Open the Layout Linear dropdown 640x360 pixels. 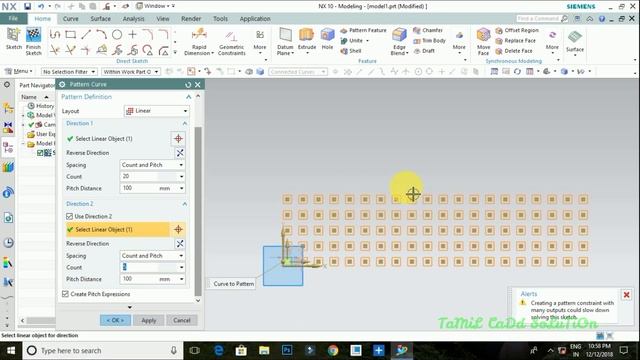pyautogui.click(x=156, y=111)
